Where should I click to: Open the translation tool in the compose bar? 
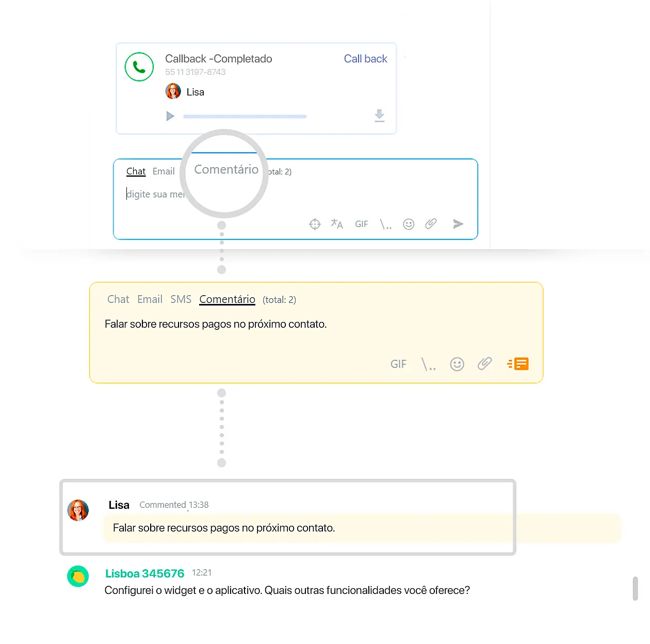pyautogui.click(x=337, y=223)
